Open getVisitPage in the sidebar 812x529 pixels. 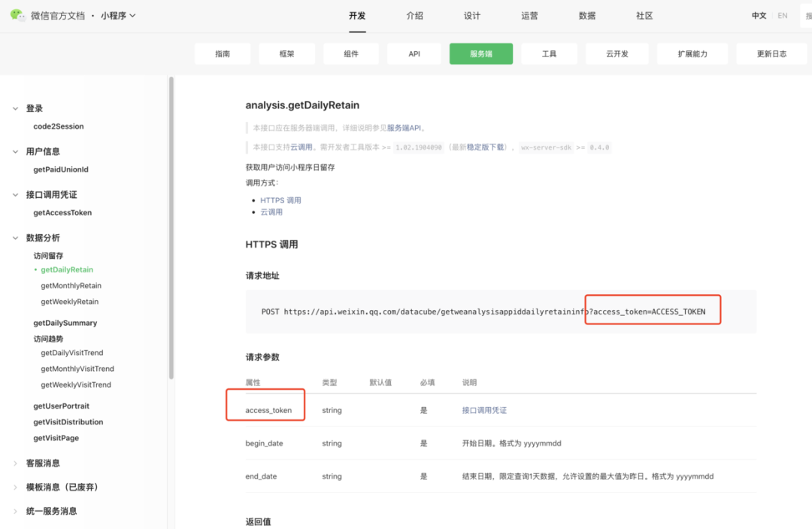pos(56,439)
